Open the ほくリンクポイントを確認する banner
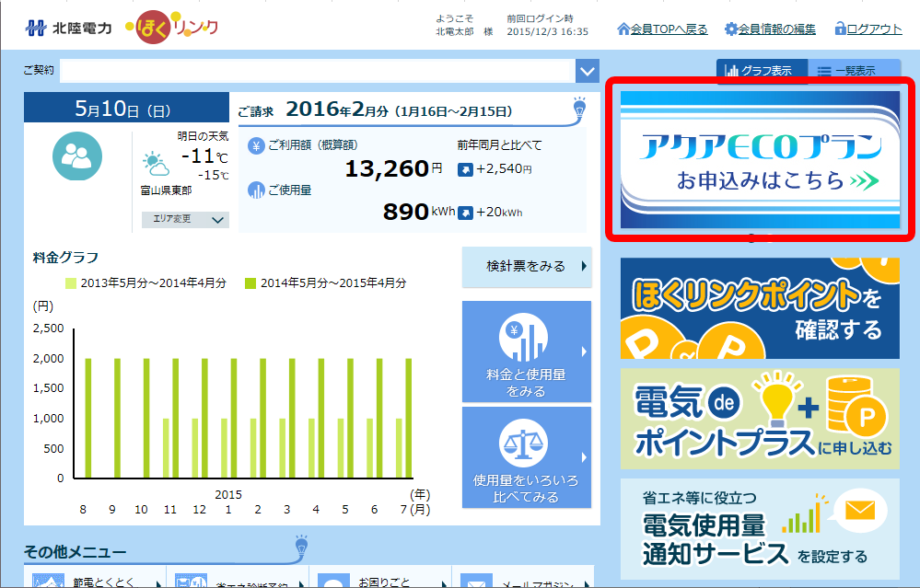 tap(760, 308)
